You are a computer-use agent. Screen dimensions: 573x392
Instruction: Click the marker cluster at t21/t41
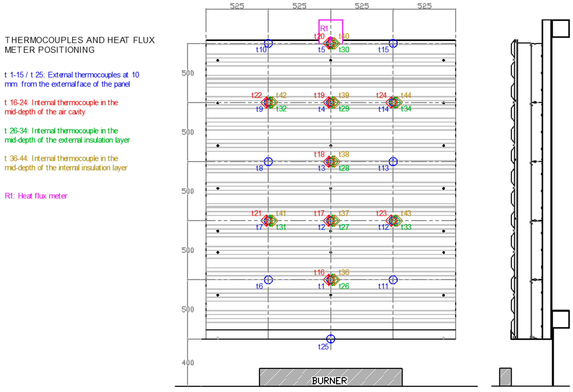[269, 220]
